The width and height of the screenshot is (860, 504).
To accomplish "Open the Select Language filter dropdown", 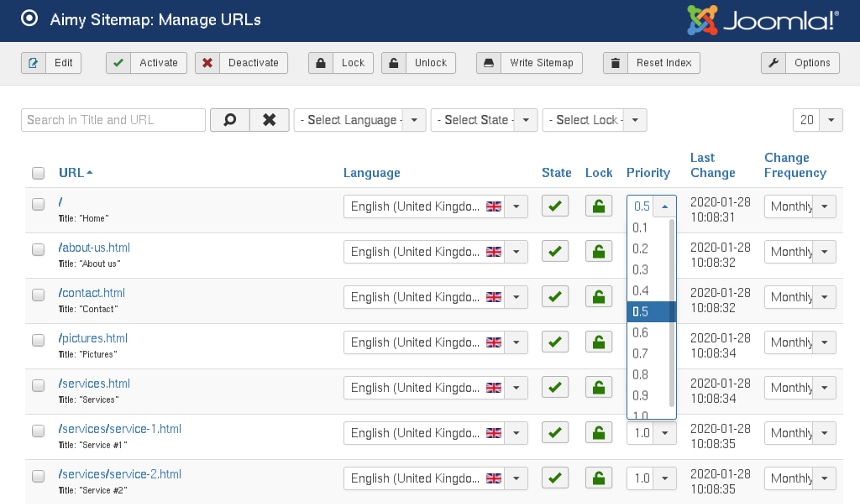I will point(360,120).
